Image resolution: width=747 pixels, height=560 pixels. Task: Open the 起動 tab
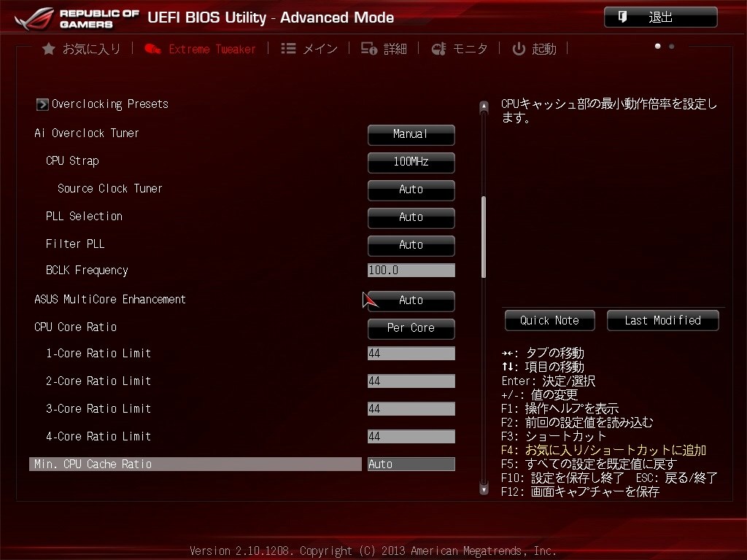click(535, 49)
